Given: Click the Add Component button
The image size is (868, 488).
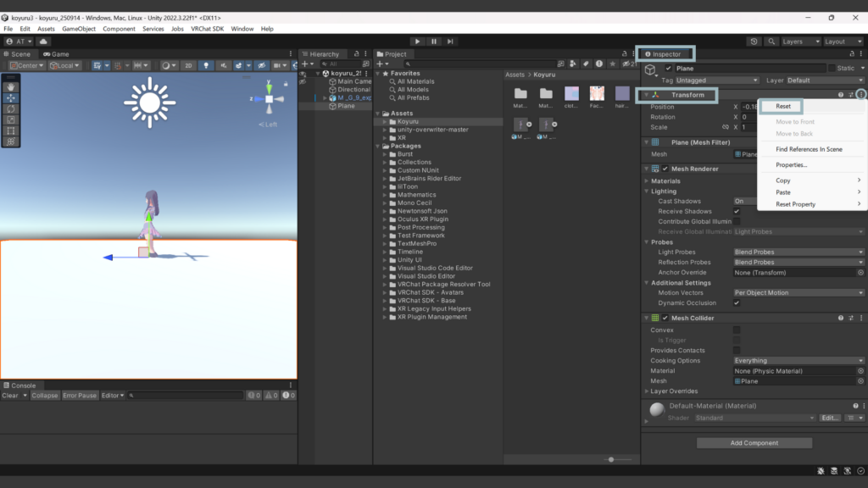Looking at the screenshot, I should coord(754,443).
